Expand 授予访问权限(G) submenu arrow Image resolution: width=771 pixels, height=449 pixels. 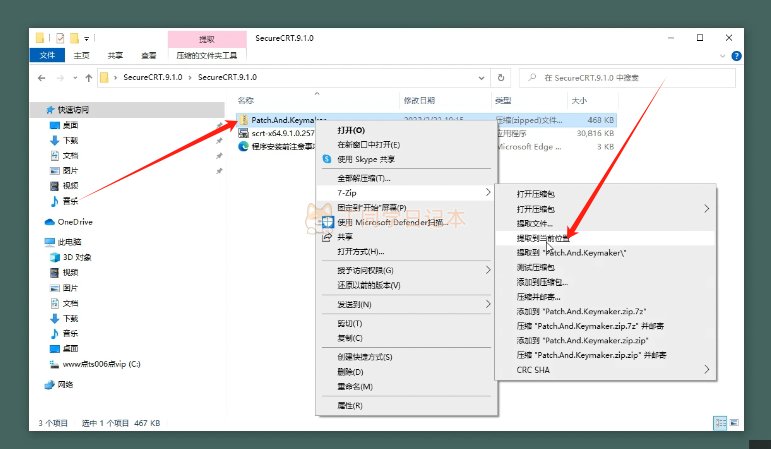(x=488, y=270)
